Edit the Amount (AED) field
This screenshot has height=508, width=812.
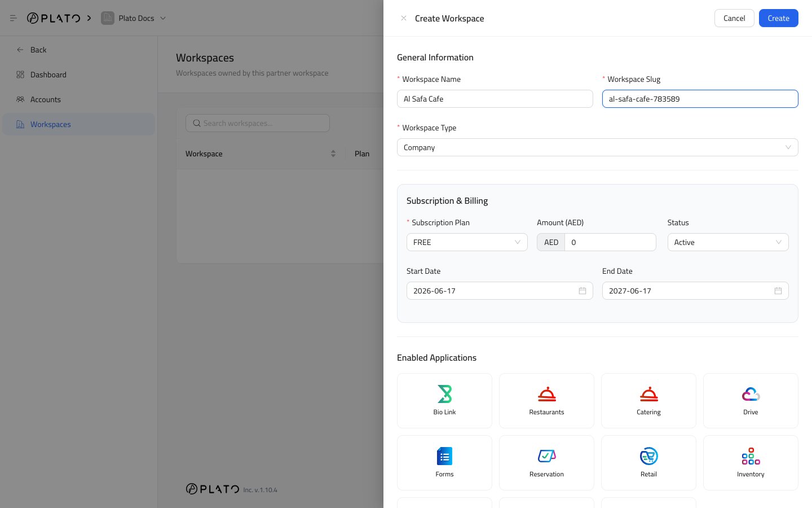point(610,242)
